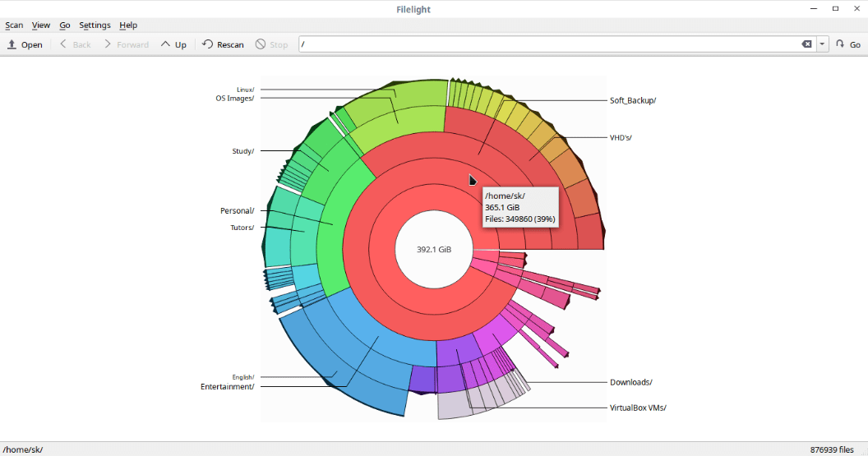Clear the location bar text
Viewport: 868px width, 456px height.
click(x=806, y=44)
